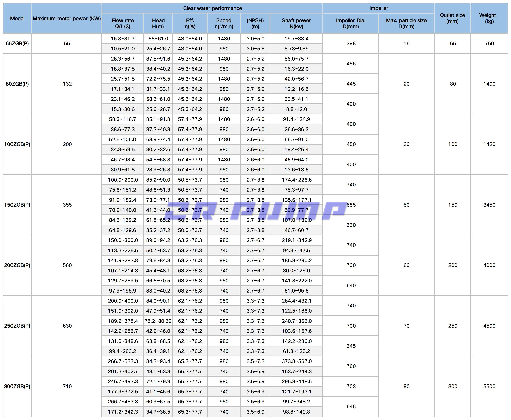Viewport: 511px width, 420px height.
Task: Select the Shaft power N(kw) header
Action: click(296, 23)
